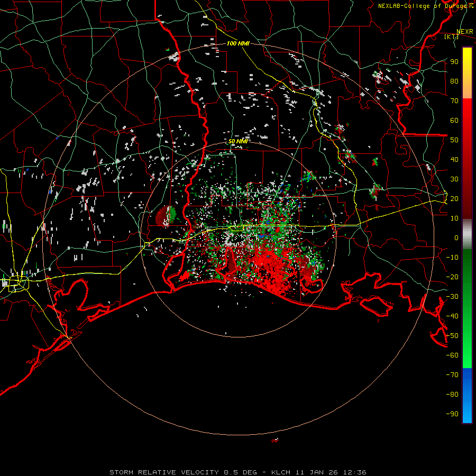This screenshot has height=476, width=476.
Task: Click the "100 NMI" range ring label
Action: click(x=238, y=44)
